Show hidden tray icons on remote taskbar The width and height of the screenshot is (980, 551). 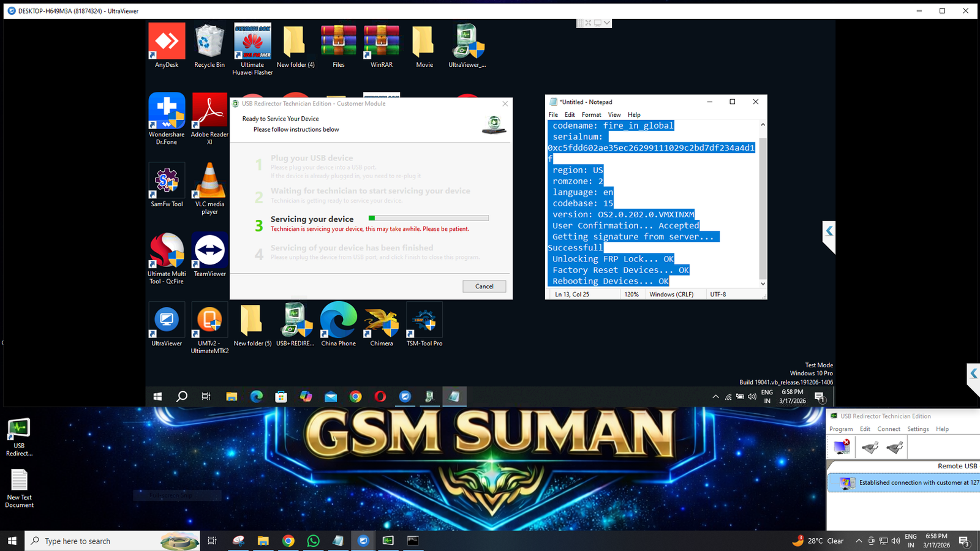[715, 397]
